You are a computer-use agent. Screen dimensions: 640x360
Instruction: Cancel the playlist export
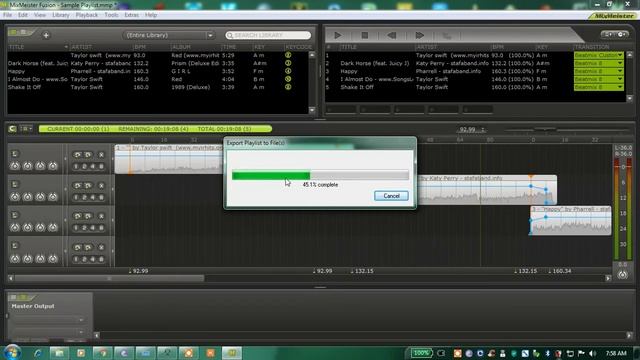pos(391,196)
